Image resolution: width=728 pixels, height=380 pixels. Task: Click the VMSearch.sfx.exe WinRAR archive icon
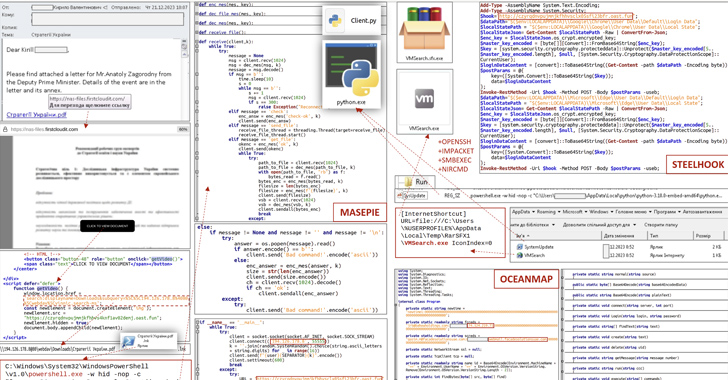(424, 29)
